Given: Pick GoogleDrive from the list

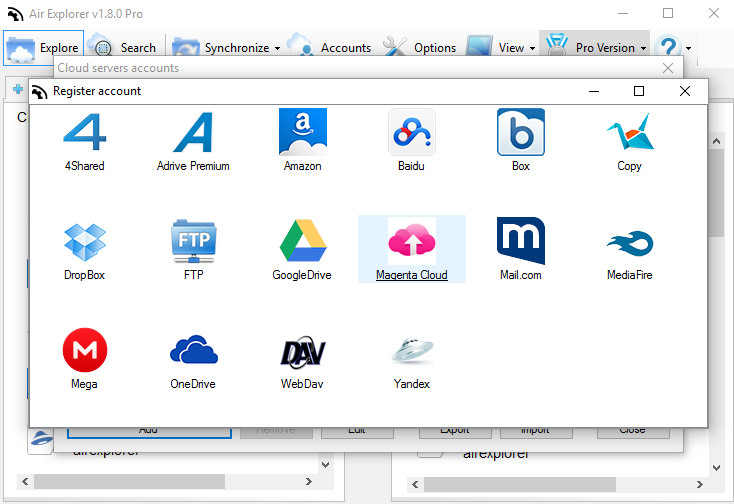Looking at the screenshot, I should pyautogui.click(x=303, y=241).
